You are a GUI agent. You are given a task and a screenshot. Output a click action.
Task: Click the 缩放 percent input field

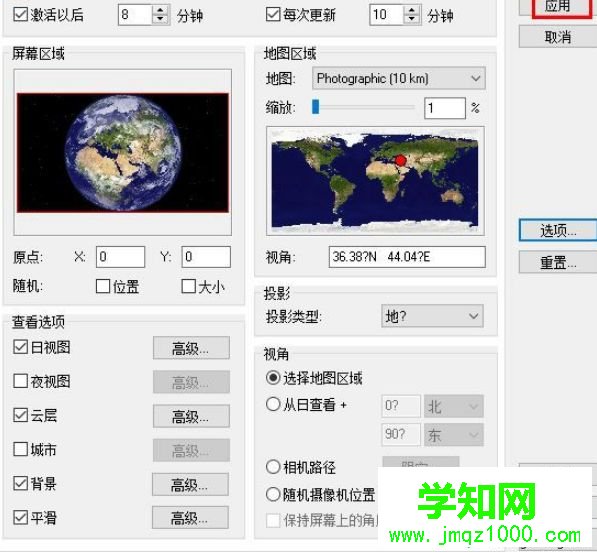[445, 108]
